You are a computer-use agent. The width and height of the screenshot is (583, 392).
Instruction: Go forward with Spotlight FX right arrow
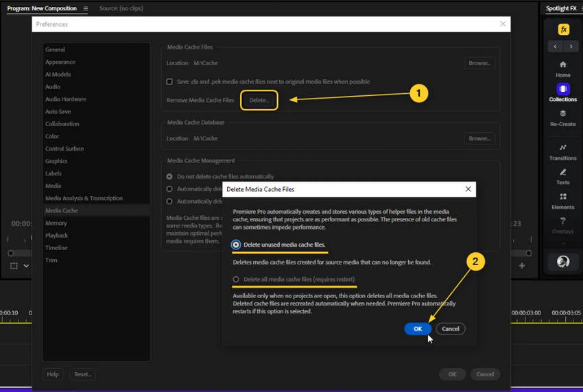571,47
